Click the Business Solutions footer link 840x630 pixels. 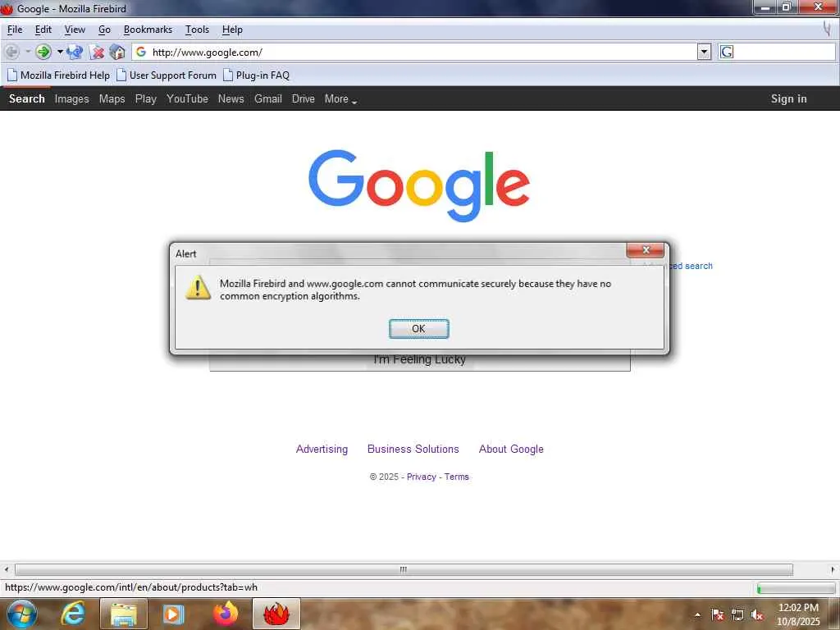point(413,449)
